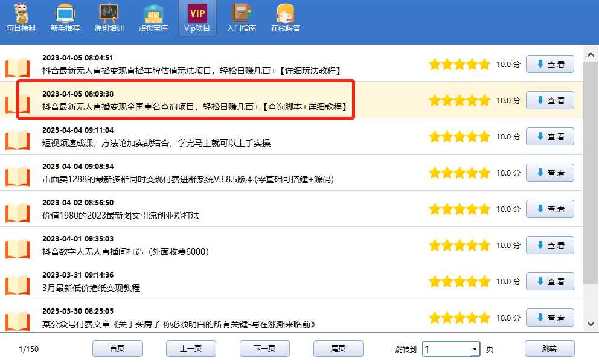The height and width of the screenshot is (364, 599).
Task: Go to first page with 首页 button
Action: pos(117,349)
